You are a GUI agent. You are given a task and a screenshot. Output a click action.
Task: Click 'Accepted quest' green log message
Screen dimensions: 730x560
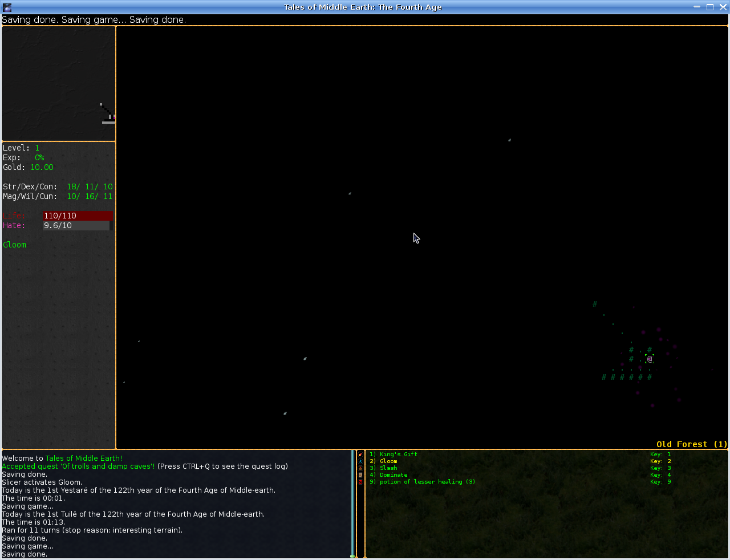point(78,466)
